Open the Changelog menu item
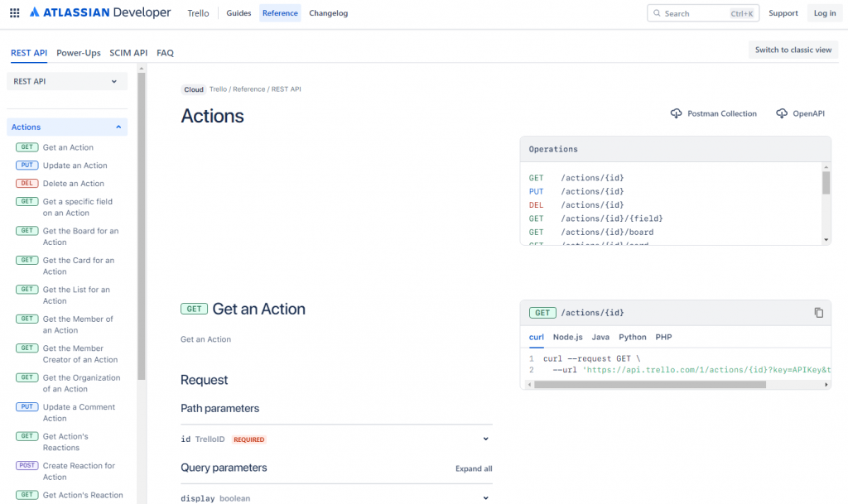 (x=328, y=13)
